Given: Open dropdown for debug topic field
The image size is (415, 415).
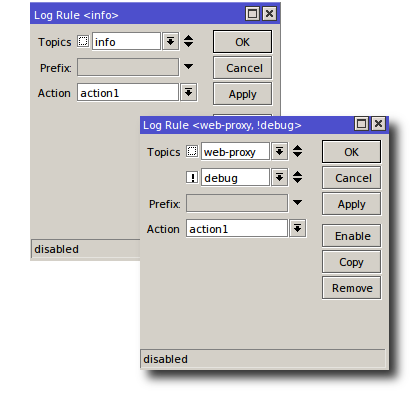Looking at the screenshot, I should [280, 177].
